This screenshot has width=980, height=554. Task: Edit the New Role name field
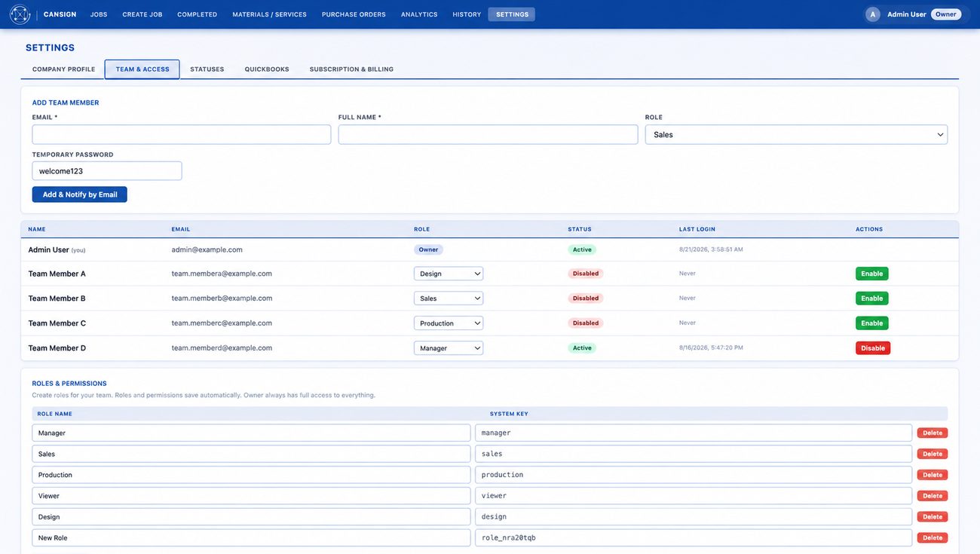click(x=251, y=538)
